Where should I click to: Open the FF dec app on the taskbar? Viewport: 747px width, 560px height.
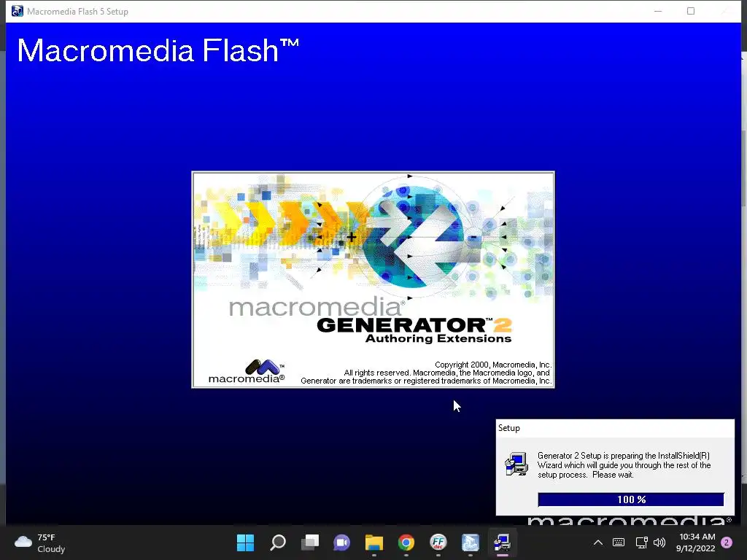[x=438, y=542]
